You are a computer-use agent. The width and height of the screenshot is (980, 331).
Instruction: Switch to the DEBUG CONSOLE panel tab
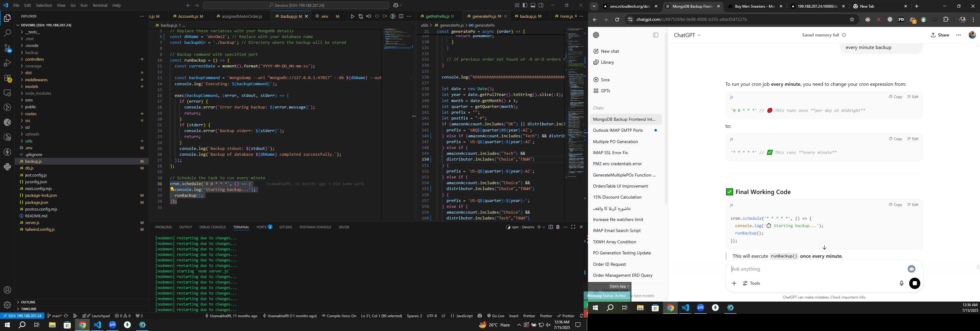coord(213,227)
